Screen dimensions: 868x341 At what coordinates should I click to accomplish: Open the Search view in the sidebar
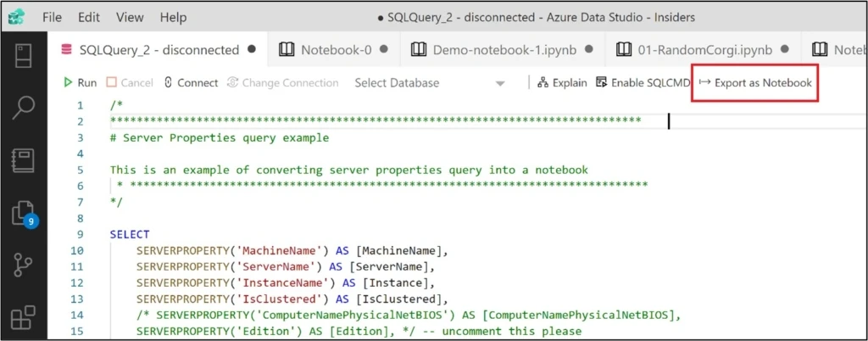23,108
